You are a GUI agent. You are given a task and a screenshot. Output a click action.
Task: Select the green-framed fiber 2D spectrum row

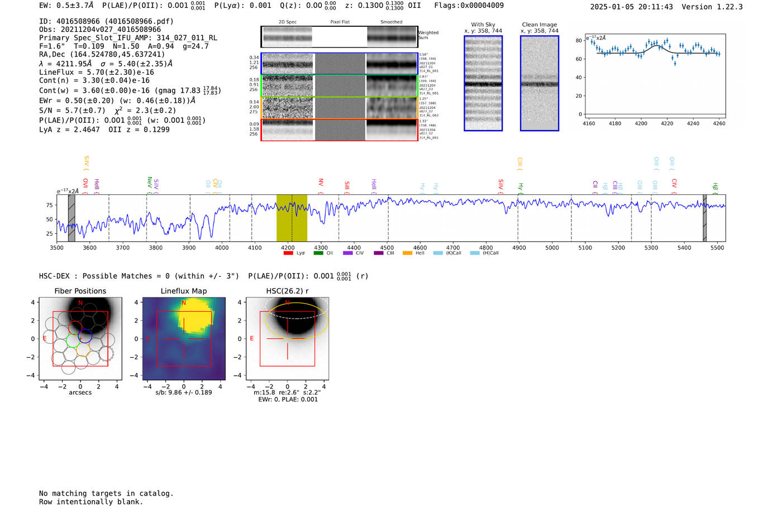(x=339, y=86)
